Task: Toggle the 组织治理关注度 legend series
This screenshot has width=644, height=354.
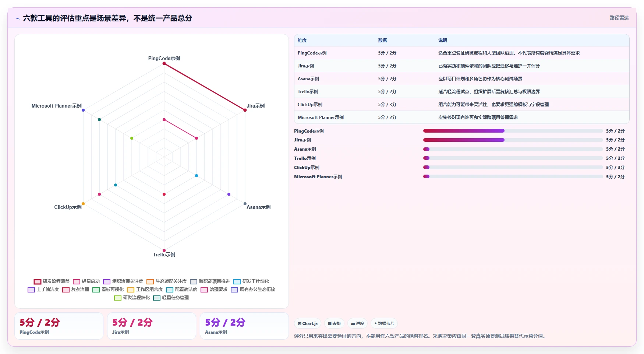Action: click(x=123, y=281)
